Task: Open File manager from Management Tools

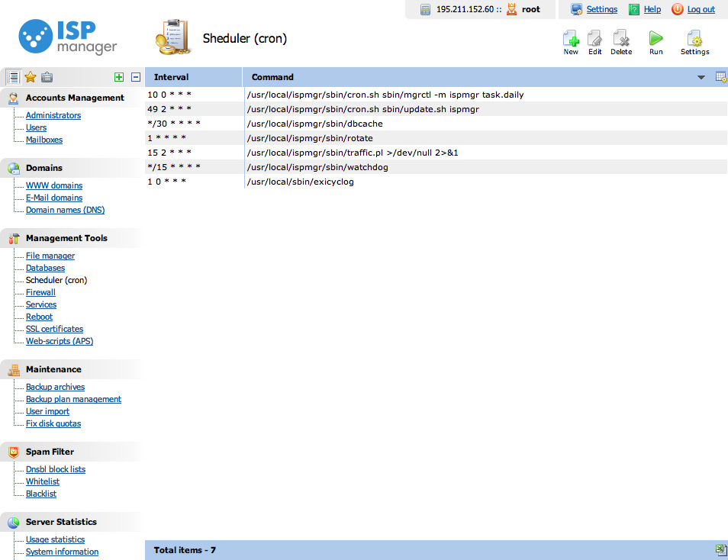Action: tap(50, 256)
